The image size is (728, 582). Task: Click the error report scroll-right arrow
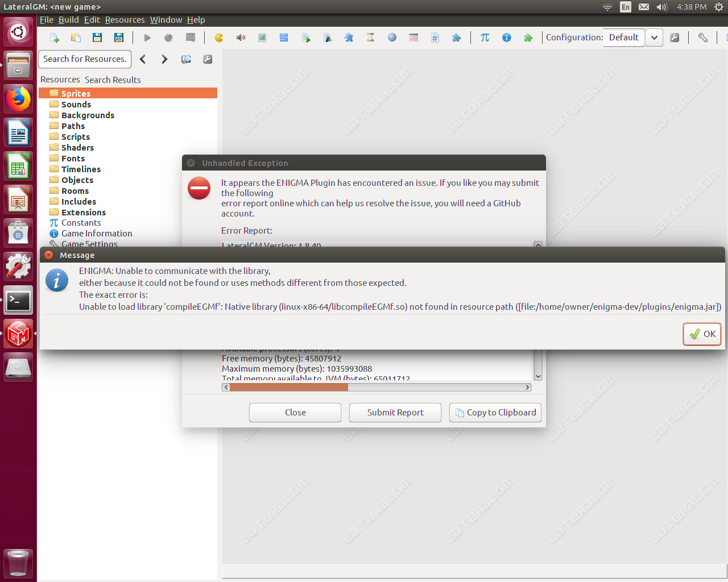coord(528,387)
